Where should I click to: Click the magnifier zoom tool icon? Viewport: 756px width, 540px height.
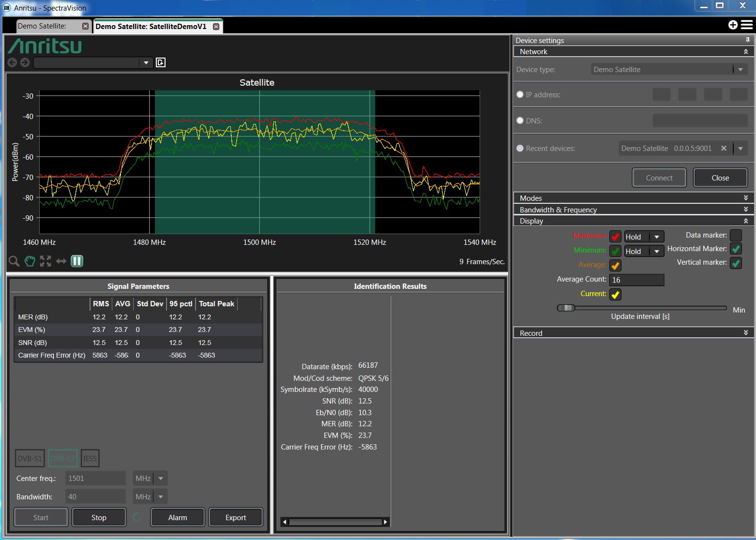(14, 261)
